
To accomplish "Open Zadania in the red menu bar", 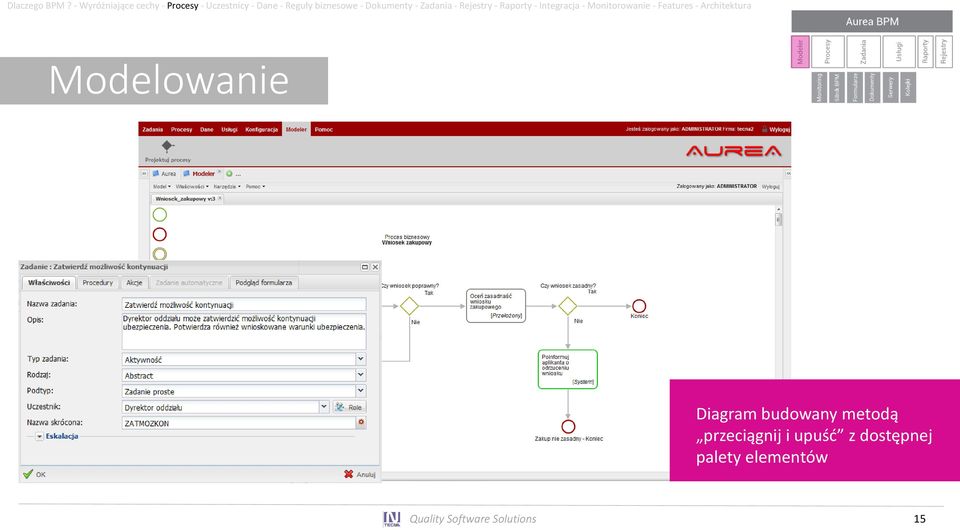I will 153,129.
